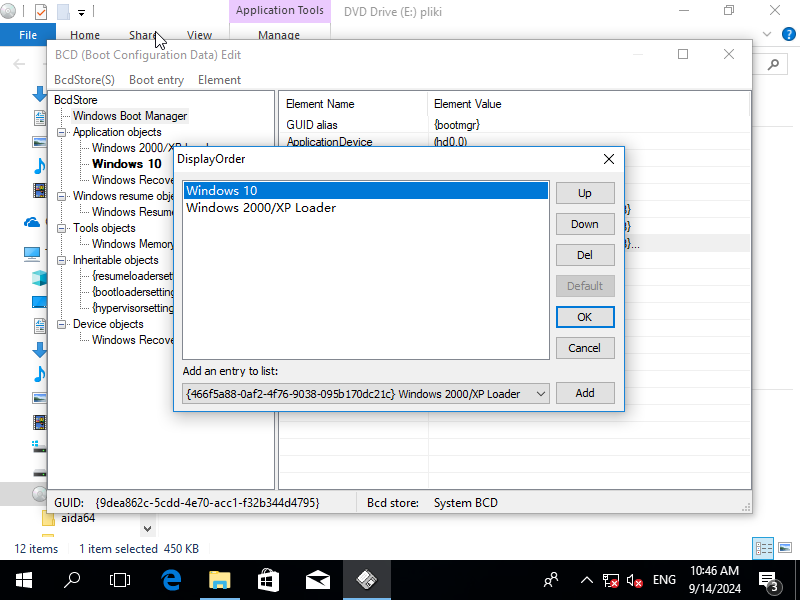Switch Explorer to details view icon
This screenshot has height=600, width=800.
click(763, 548)
